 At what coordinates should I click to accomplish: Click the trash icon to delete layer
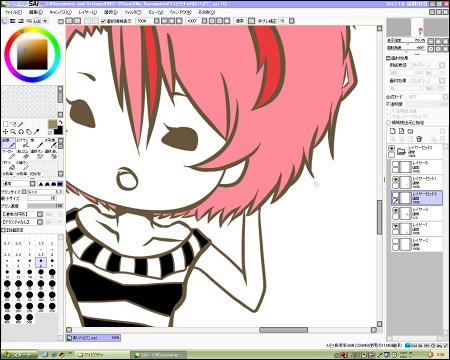pyautogui.click(x=419, y=139)
